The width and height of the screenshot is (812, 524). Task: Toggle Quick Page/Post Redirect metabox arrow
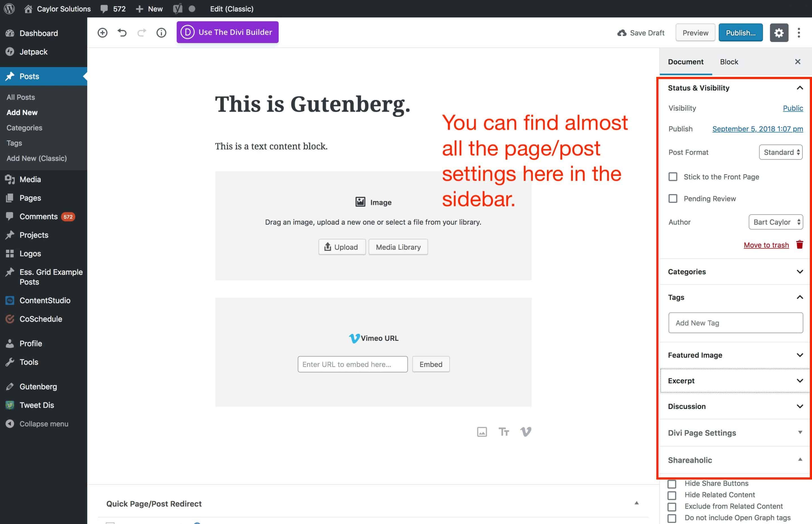coord(636,503)
